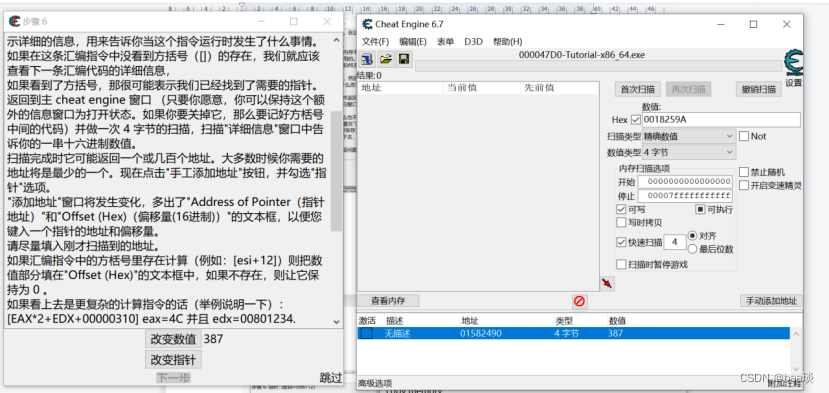
Task: Toggle the 可执行 checkbox
Action: 700,209
